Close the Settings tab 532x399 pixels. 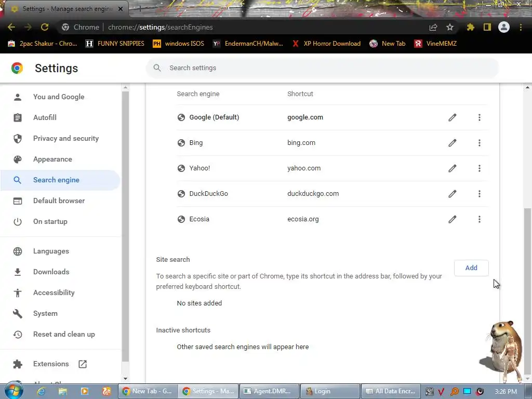pos(121,9)
